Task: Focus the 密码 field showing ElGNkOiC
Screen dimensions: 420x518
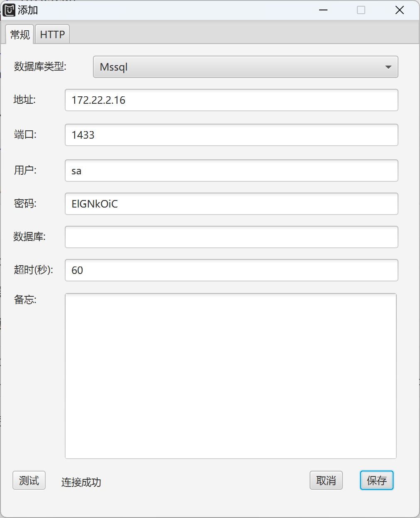Action: (232, 204)
